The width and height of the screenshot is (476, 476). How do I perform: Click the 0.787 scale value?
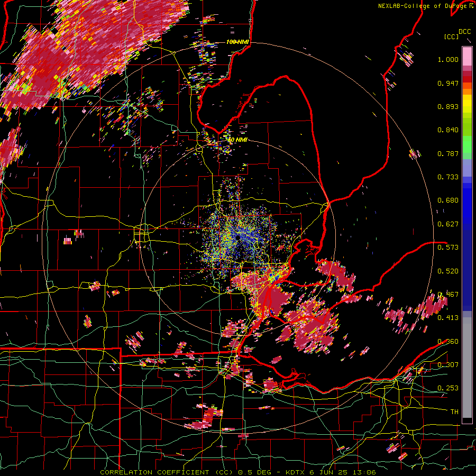pos(448,153)
